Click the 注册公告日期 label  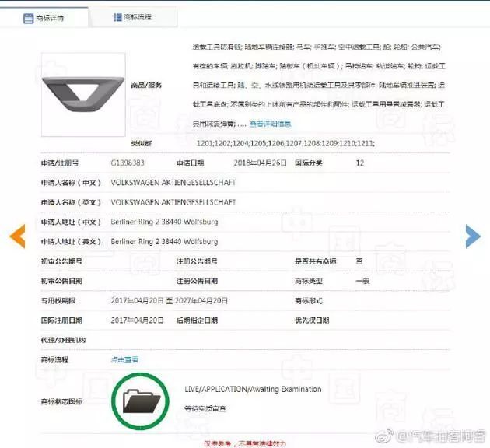[x=197, y=281]
